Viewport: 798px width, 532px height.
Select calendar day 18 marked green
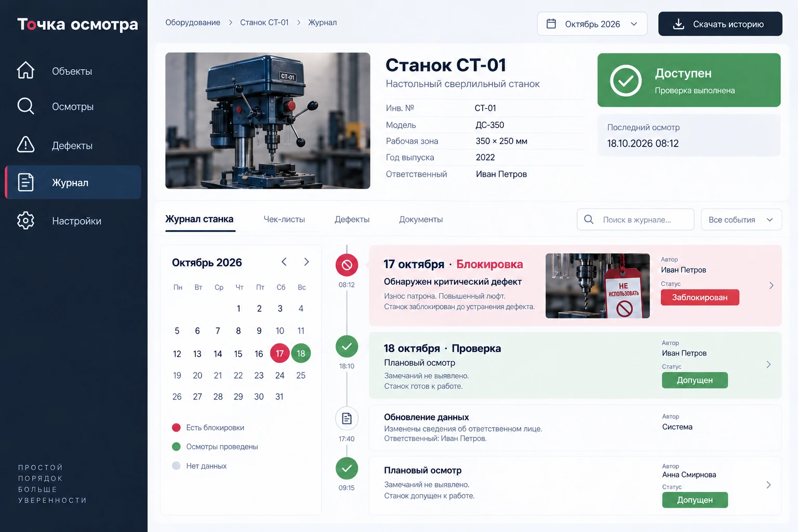[301, 354]
